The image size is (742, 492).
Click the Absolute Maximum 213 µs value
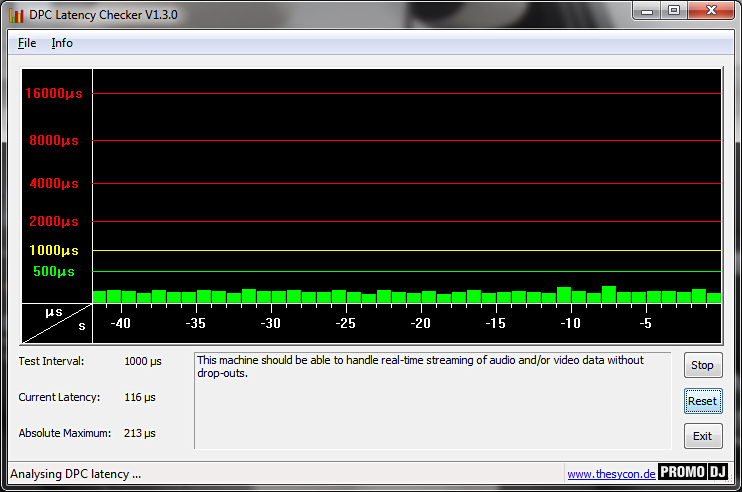[x=140, y=433]
